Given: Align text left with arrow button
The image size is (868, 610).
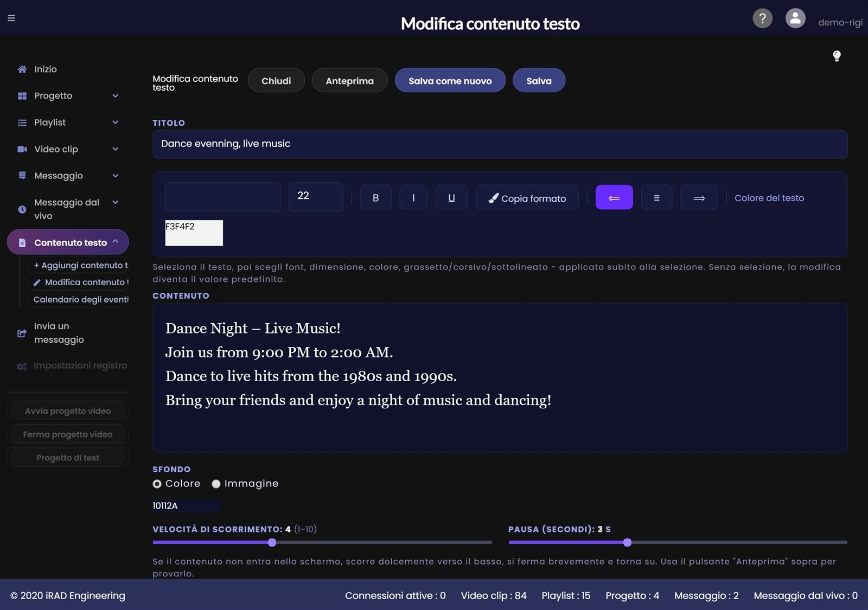Looking at the screenshot, I should pyautogui.click(x=614, y=197).
